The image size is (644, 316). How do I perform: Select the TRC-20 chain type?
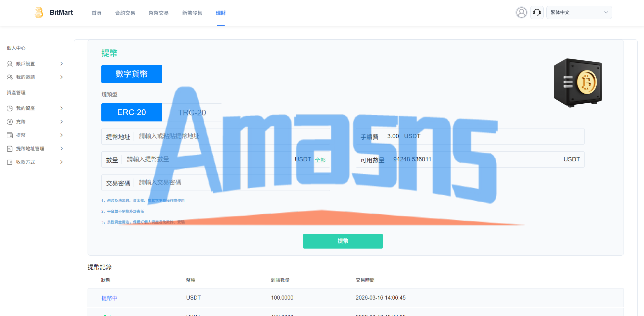click(x=192, y=112)
